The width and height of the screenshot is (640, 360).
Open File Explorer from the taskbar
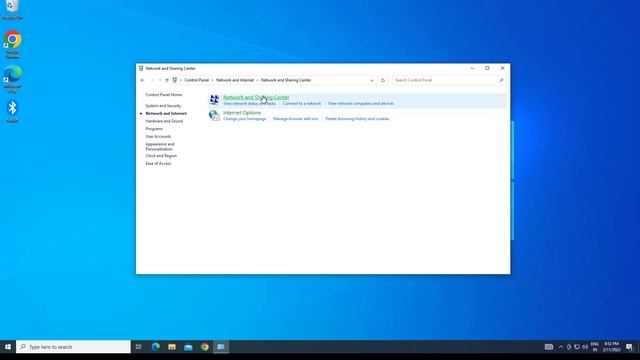(172, 347)
